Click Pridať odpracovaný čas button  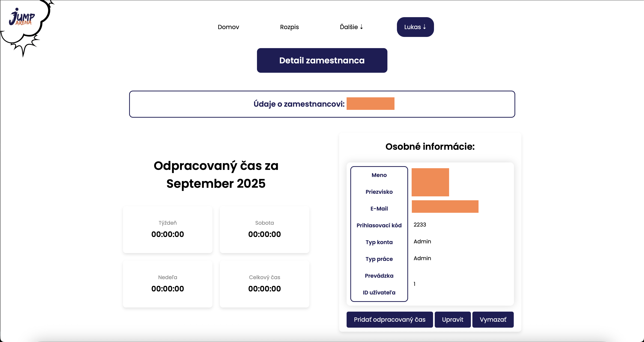pyautogui.click(x=389, y=319)
